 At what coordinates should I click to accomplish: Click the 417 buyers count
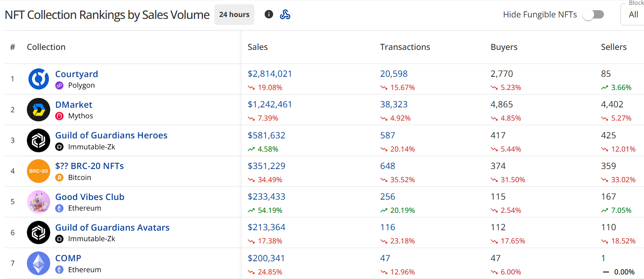498,135
